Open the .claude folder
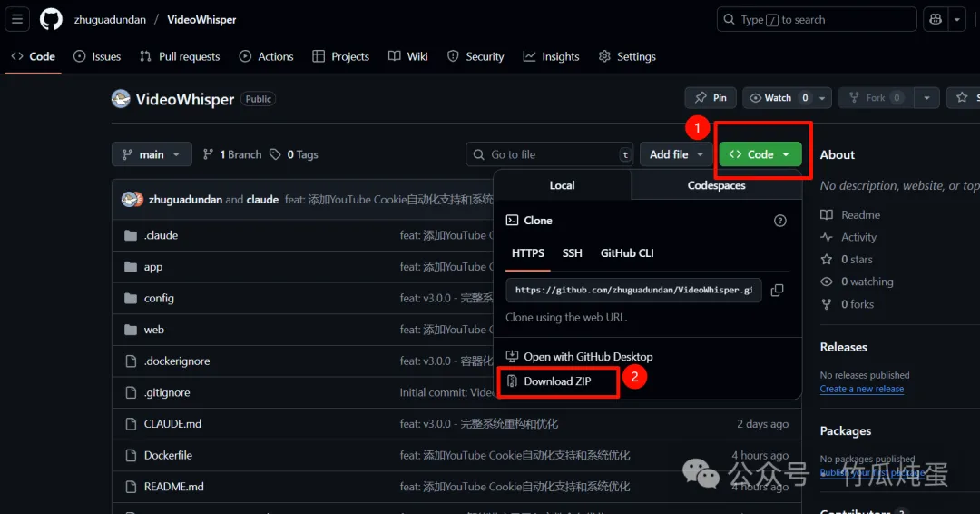Image resolution: width=980 pixels, height=514 pixels. tap(162, 236)
